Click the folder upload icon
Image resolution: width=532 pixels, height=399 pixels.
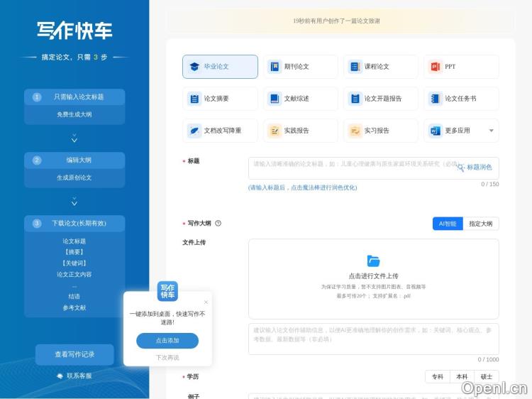point(373,261)
